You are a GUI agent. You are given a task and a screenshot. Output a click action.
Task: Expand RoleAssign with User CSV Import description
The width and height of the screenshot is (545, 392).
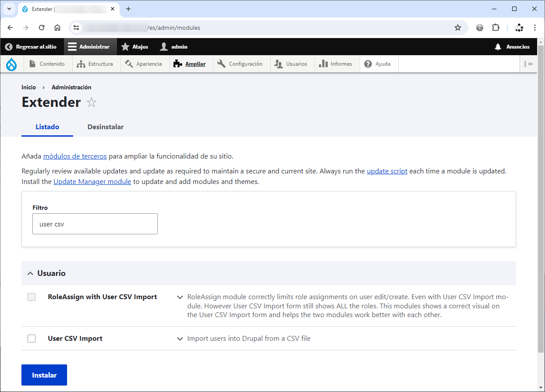click(x=180, y=297)
